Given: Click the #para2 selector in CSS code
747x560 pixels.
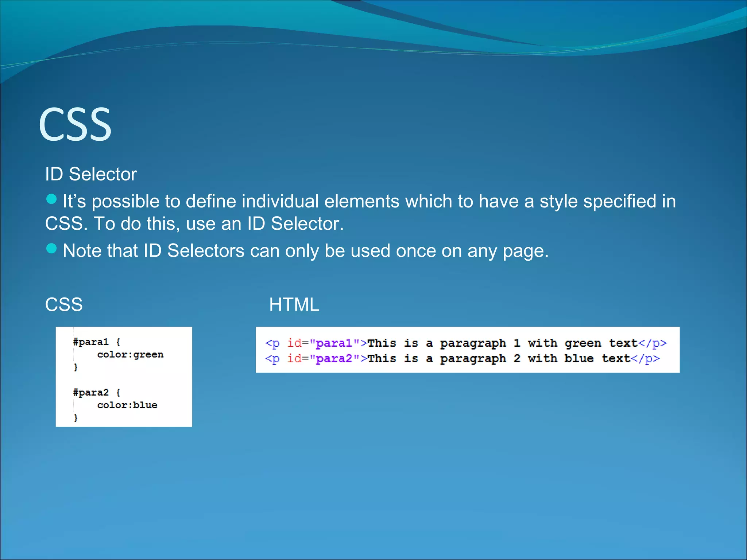Looking at the screenshot, I should coord(91,393).
